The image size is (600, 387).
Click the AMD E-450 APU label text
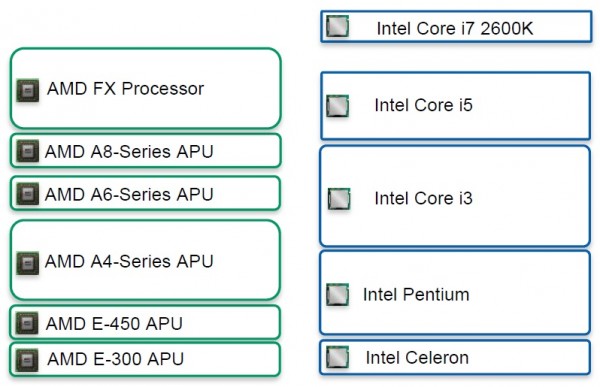coord(114,323)
